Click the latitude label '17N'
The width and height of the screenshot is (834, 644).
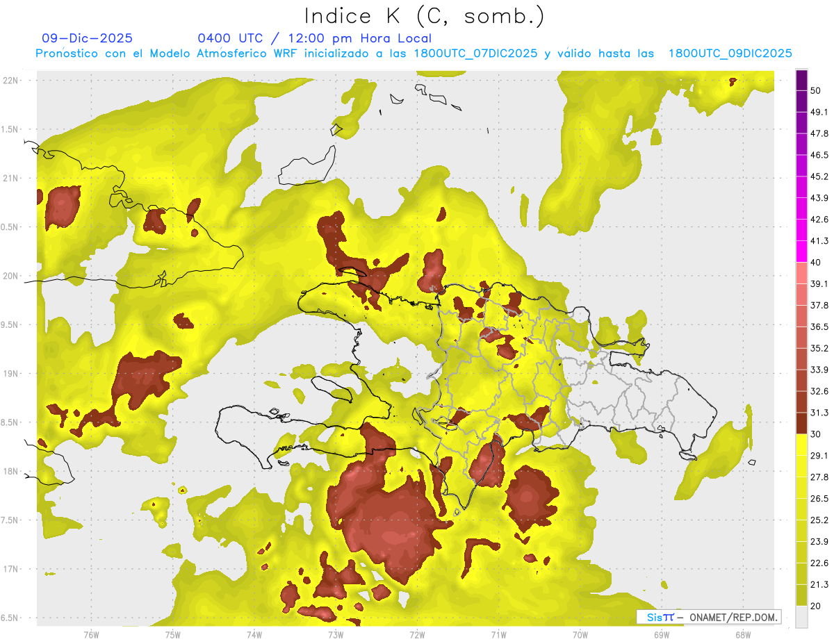coord(10,569)
